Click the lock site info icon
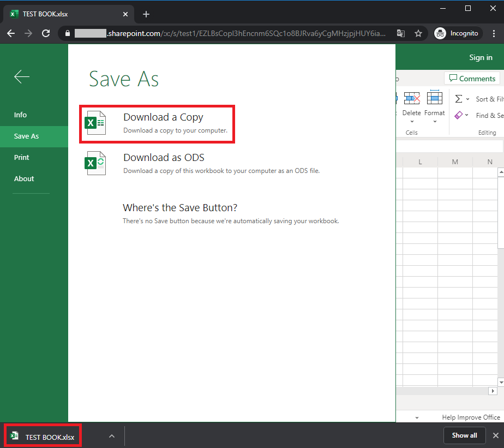Viewport: 504px width, 448px height. click(67, 33)
